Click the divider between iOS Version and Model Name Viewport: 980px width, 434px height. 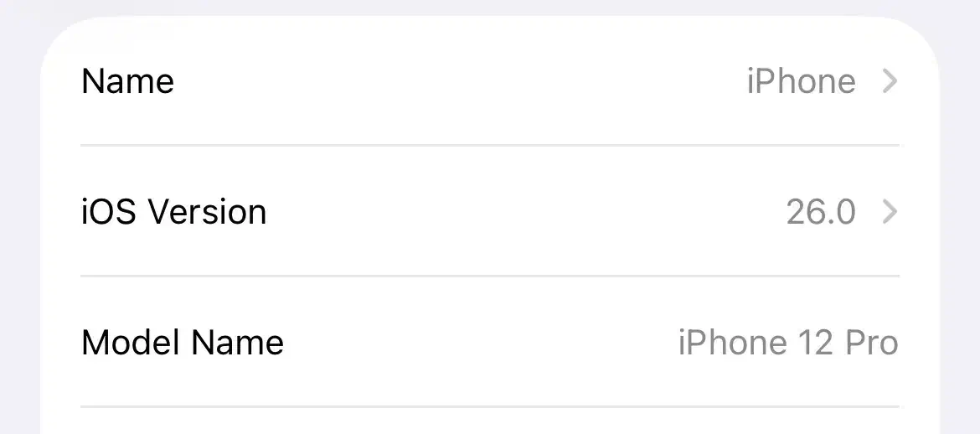(x=490, y=276)
